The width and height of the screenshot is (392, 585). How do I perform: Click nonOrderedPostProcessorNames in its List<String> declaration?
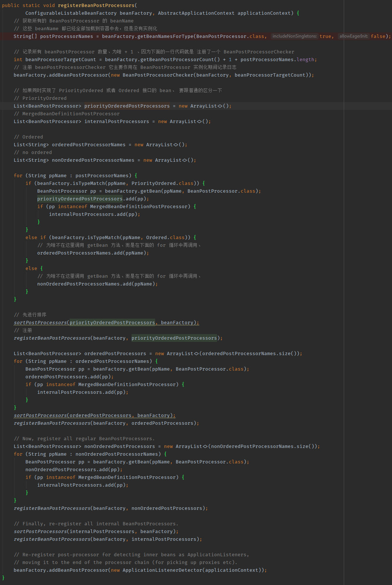click(x=93, y=160)
